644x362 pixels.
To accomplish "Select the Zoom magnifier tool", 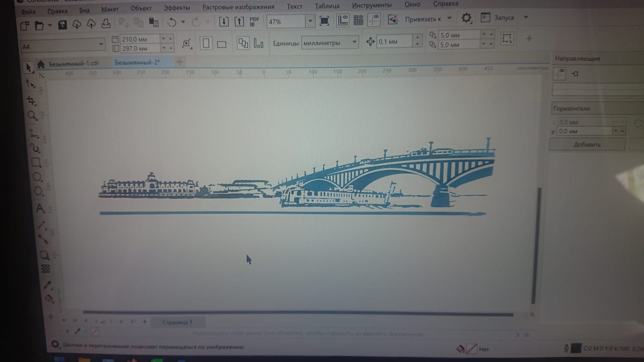I will coord(32,116).
